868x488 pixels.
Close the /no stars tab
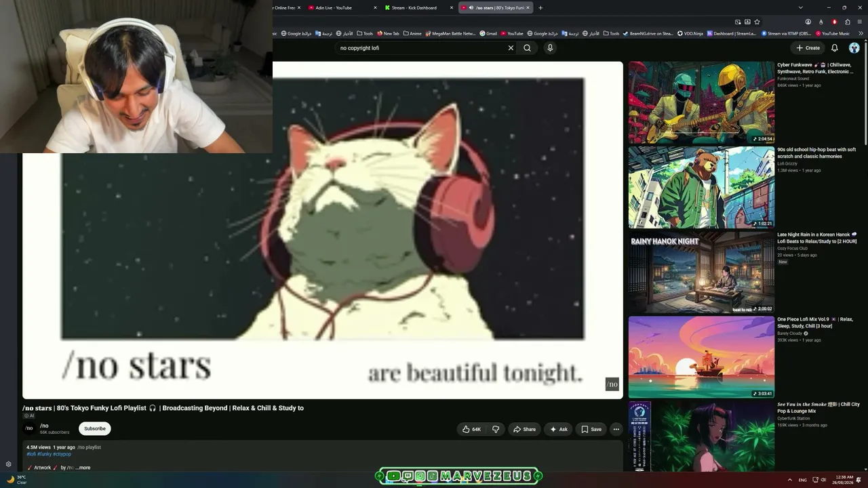[x=528, y=7]
